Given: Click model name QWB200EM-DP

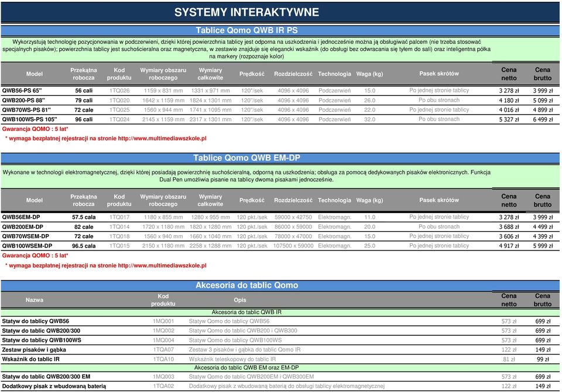Looking at the screenshot, I should (23, 227).
